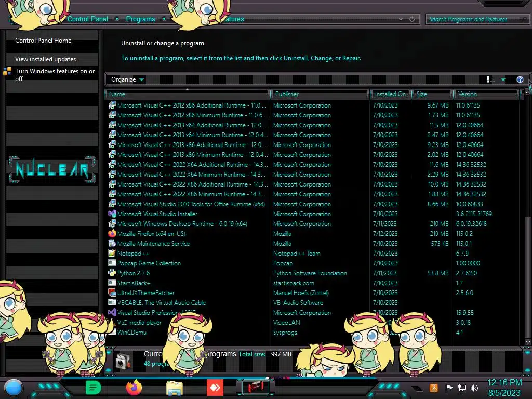Select the Notepad++ program icon
The width and height of the screenshot is (532, 399).
[112, 253]
